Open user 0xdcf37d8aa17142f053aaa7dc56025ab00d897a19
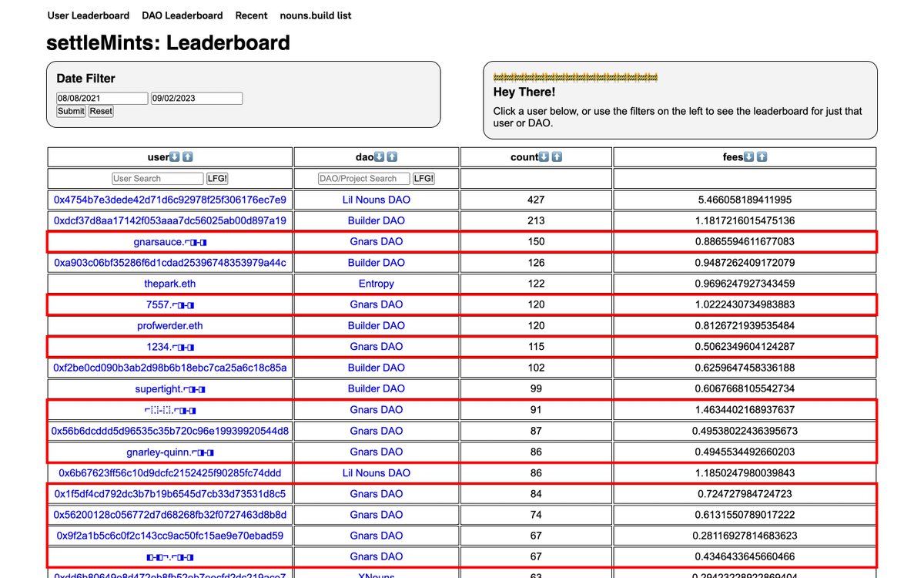The image size is (924, 578). click(x=170, y=220)
